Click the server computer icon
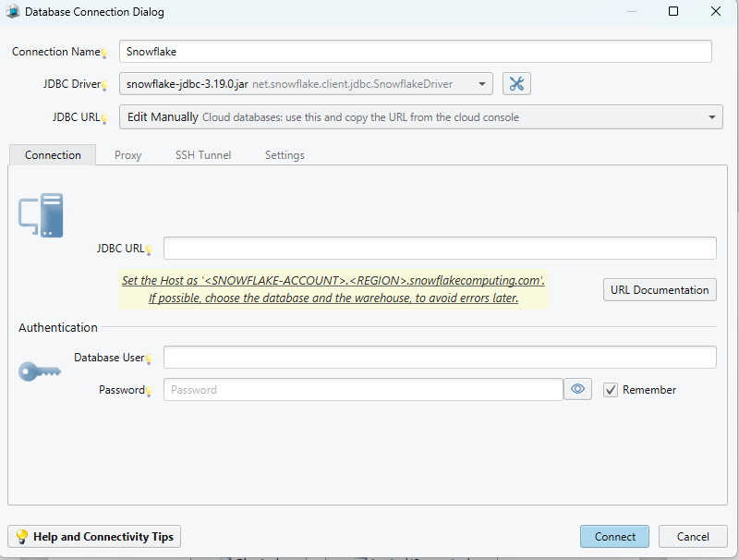Screen dimensions: 739x560 [41, 215]
